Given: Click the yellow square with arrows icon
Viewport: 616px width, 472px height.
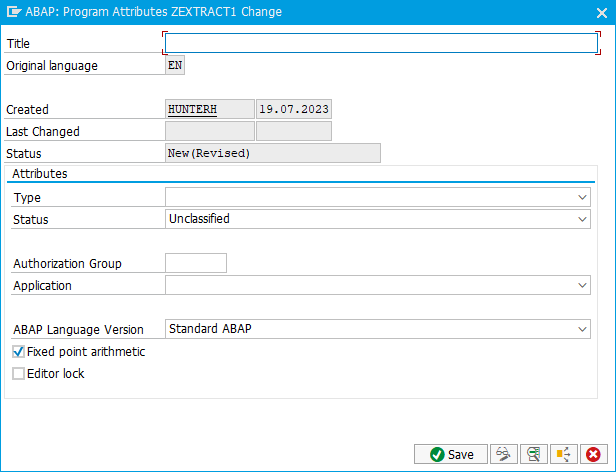Looking at the screenshot, I should (563, 454).
